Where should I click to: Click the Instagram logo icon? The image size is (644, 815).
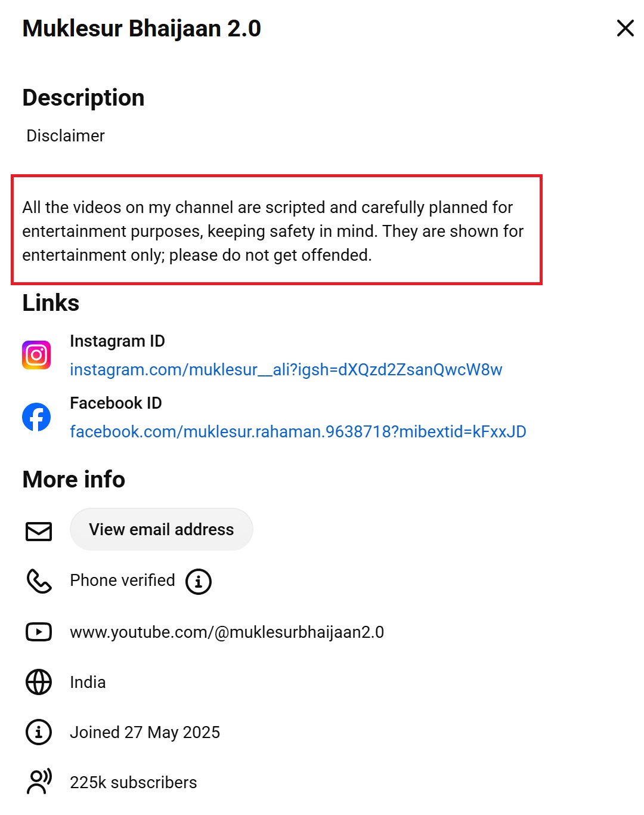tap(36, 355)
